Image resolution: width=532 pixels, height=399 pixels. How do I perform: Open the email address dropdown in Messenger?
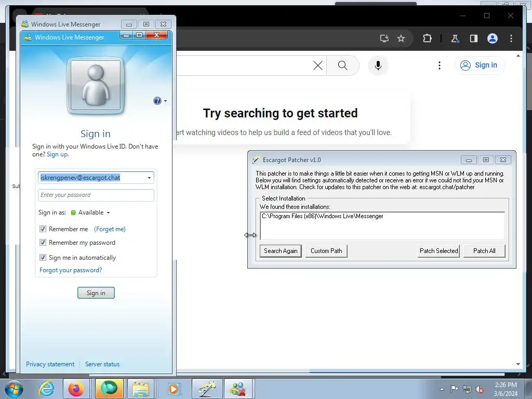coord(149,178)
